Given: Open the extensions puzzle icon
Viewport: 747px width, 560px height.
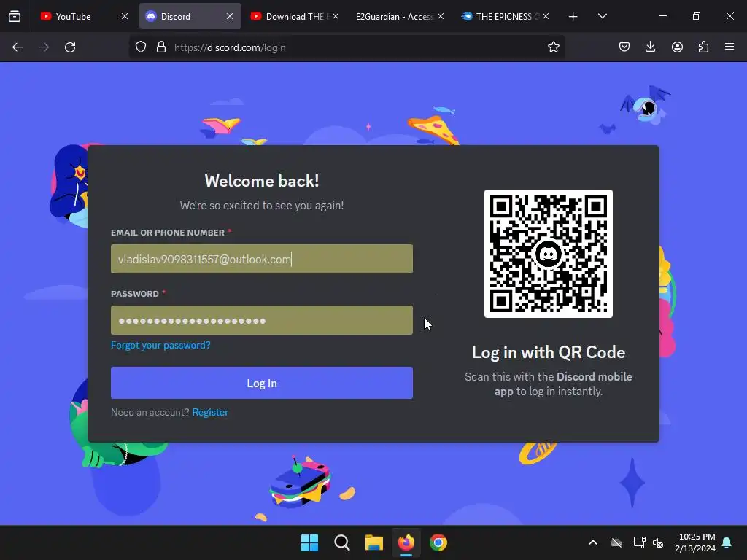Looking at the screenshot, I should click(703, 47).
